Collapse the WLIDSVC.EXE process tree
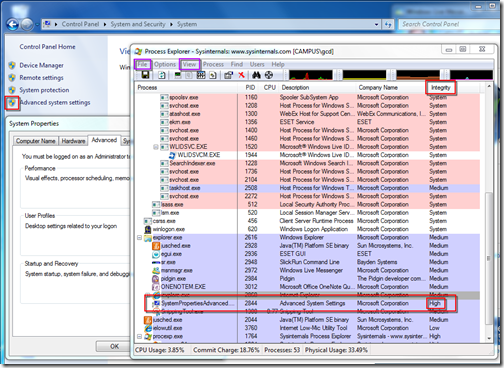This screenshot has width=504, height=368. [x=156, y=147]
